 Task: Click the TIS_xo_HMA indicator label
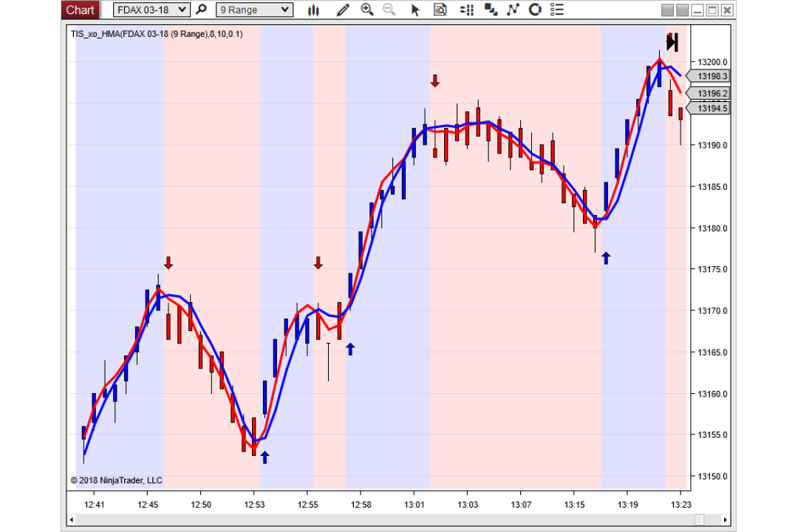157,34
